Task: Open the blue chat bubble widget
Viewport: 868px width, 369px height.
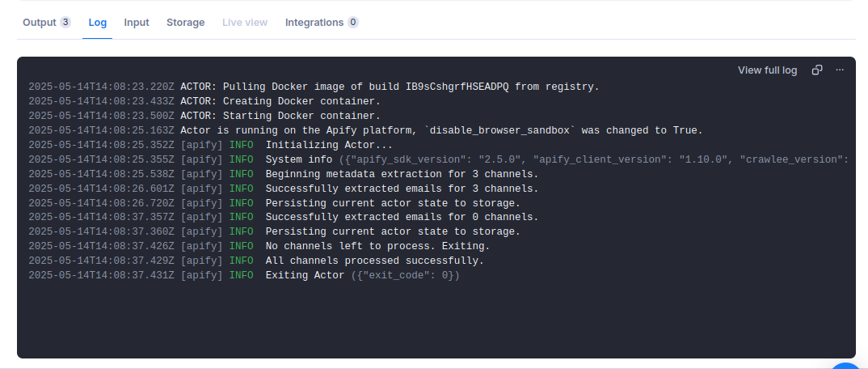Action: tap(847, 366)
